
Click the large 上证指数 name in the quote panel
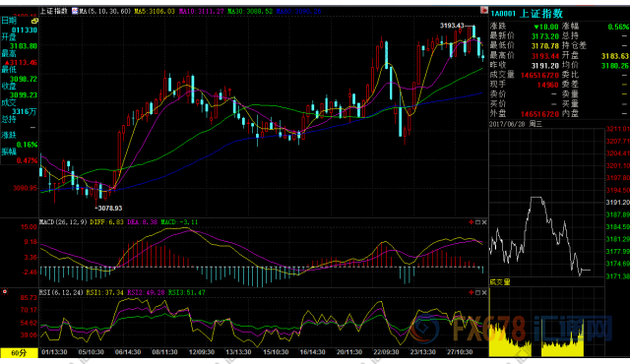click(x=541, y=13)
